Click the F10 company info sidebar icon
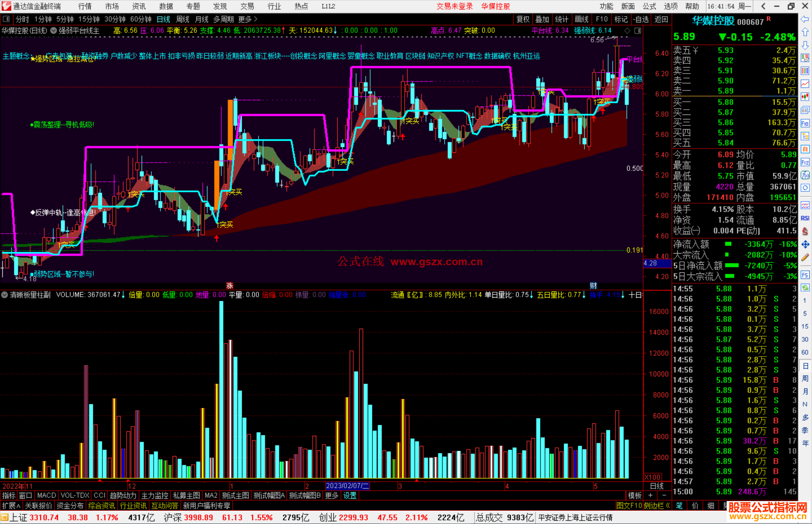 click(x=805, y=123)
